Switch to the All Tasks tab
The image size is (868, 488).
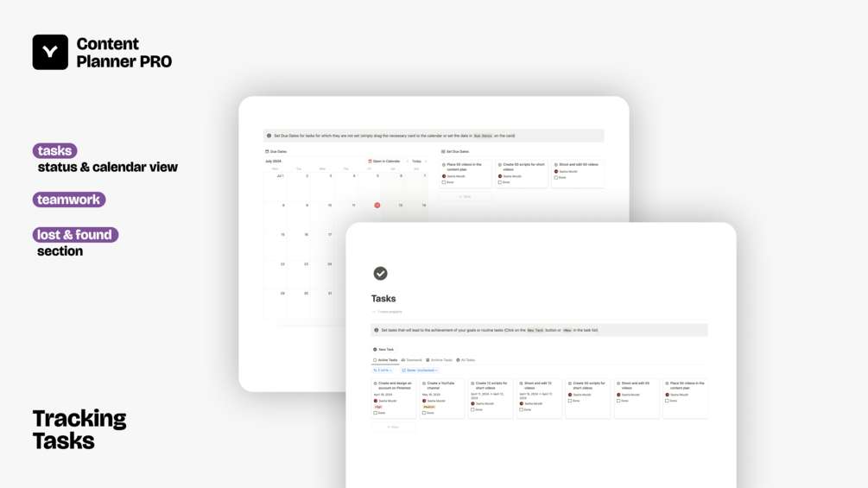point(466,360)
